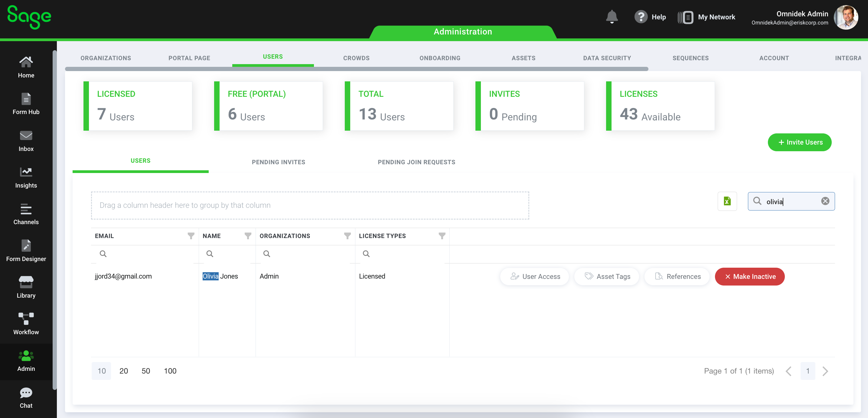Open Insights from the sidebar
The height and width of the screenshot is (418, 868).
26,177
